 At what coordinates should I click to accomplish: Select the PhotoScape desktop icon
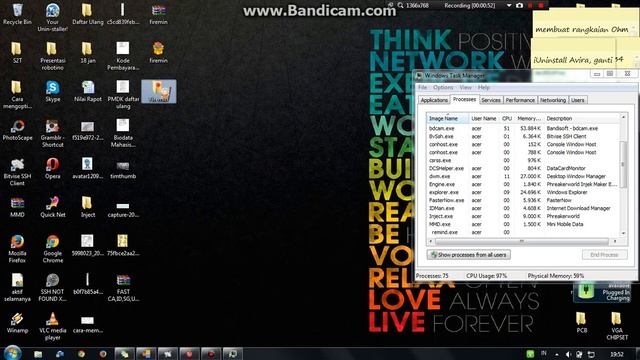17,130
